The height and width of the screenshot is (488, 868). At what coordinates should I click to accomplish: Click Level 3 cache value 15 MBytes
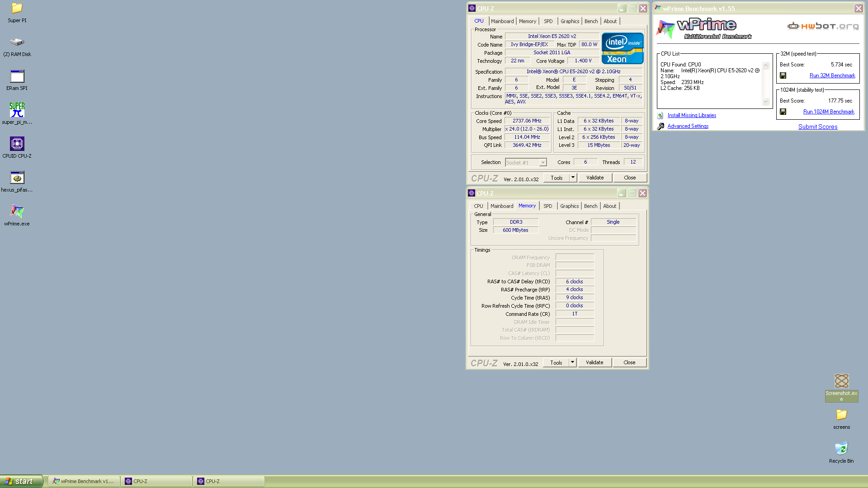[x=599, y=145]
